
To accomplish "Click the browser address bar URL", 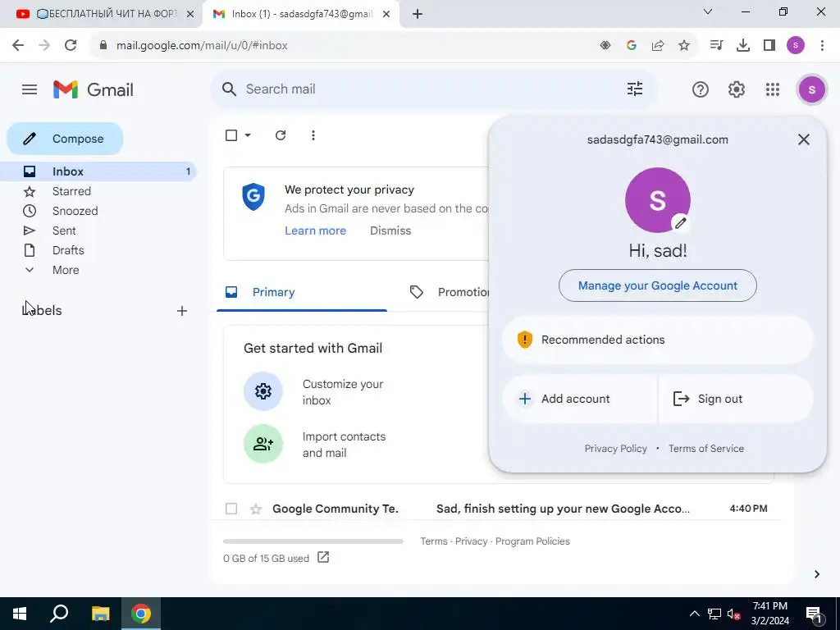I will tap(202, 46).
